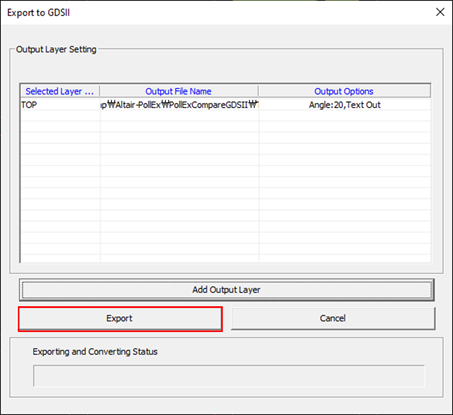Click the Output Layer Setting group label
This screenshot has height=415, width=453.
pyautogui.click(x=56, y=49)
